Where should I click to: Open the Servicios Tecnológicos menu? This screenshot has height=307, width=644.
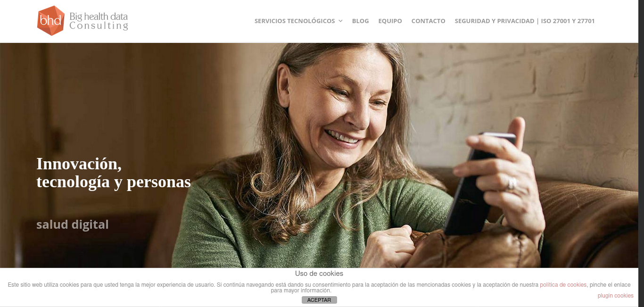(295, 21)
